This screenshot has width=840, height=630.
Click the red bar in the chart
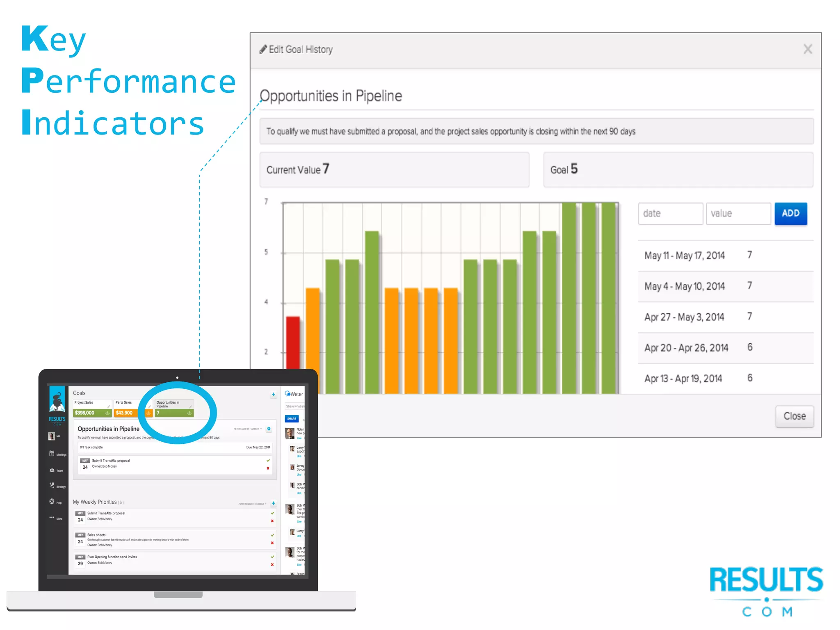293,342
